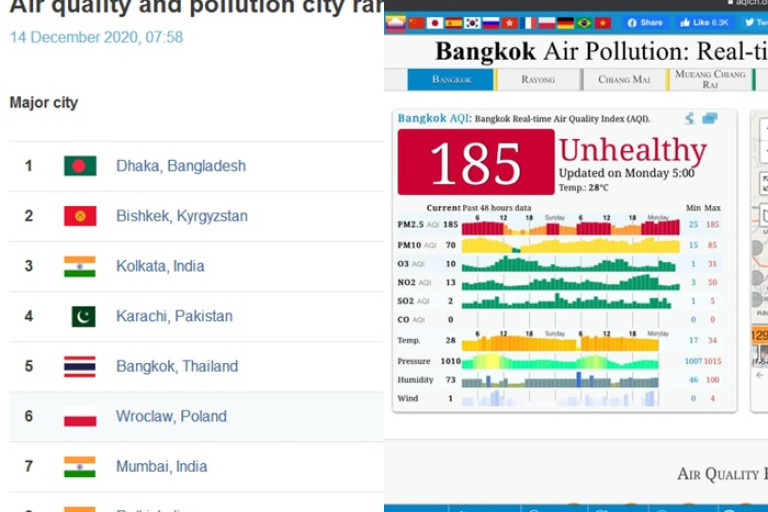Switch to the Bangkok tab
The image size is (768, 512).
pyautogui.click(x=452, y=79)
